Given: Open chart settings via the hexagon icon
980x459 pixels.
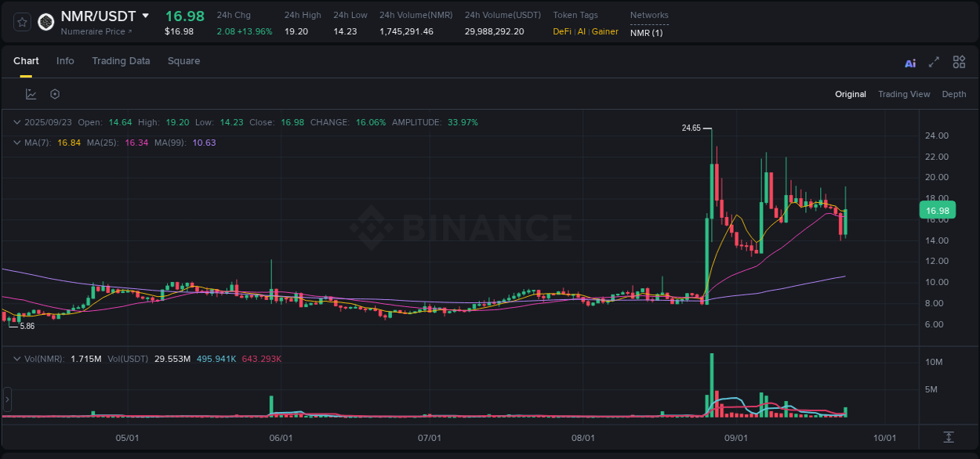Looking at the screenshot, I should tap(54, 93).
